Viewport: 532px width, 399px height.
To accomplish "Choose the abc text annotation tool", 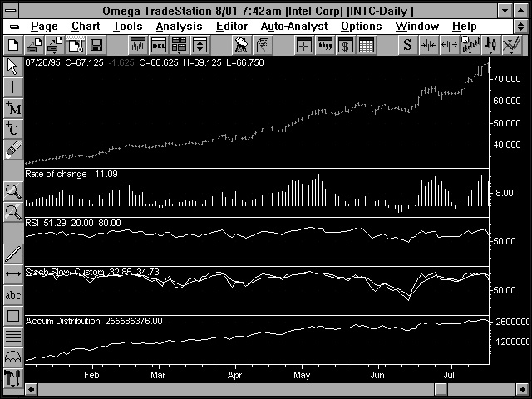I will 12,295.
